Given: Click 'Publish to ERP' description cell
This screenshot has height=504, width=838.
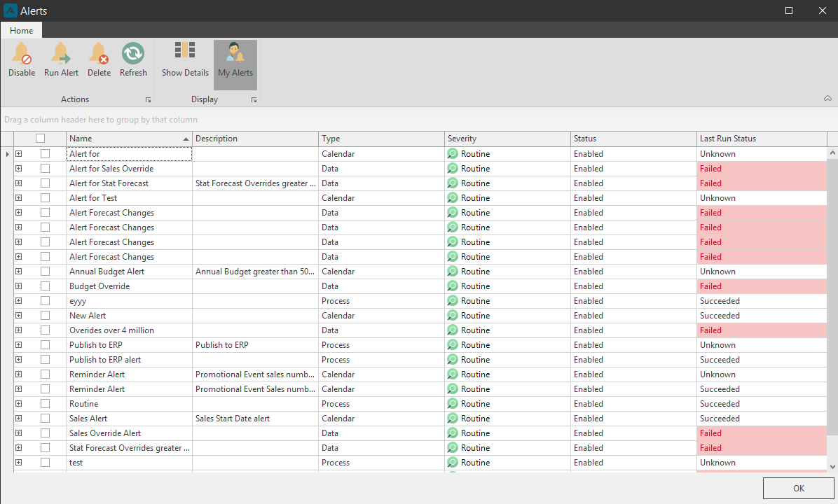Looking at the screenshot, I should point(255,345).
